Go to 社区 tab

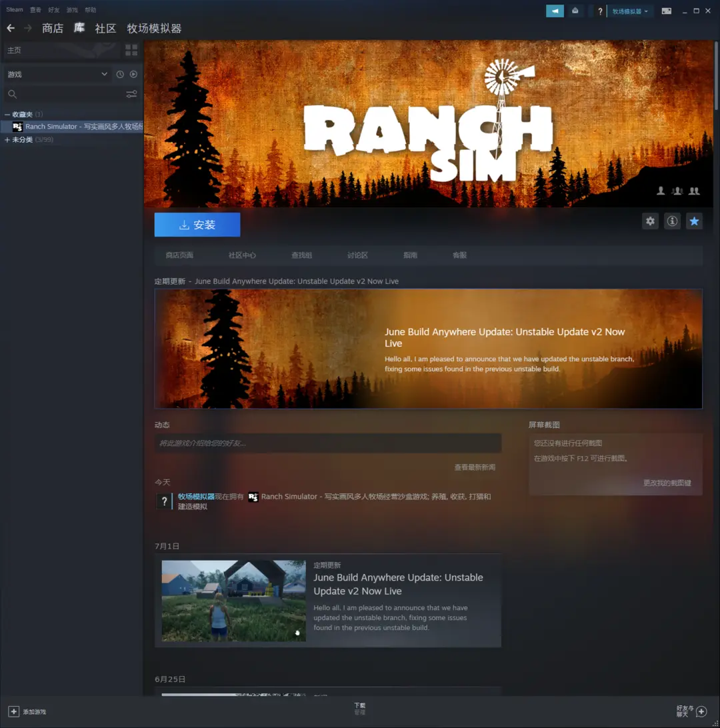(105, 28)
